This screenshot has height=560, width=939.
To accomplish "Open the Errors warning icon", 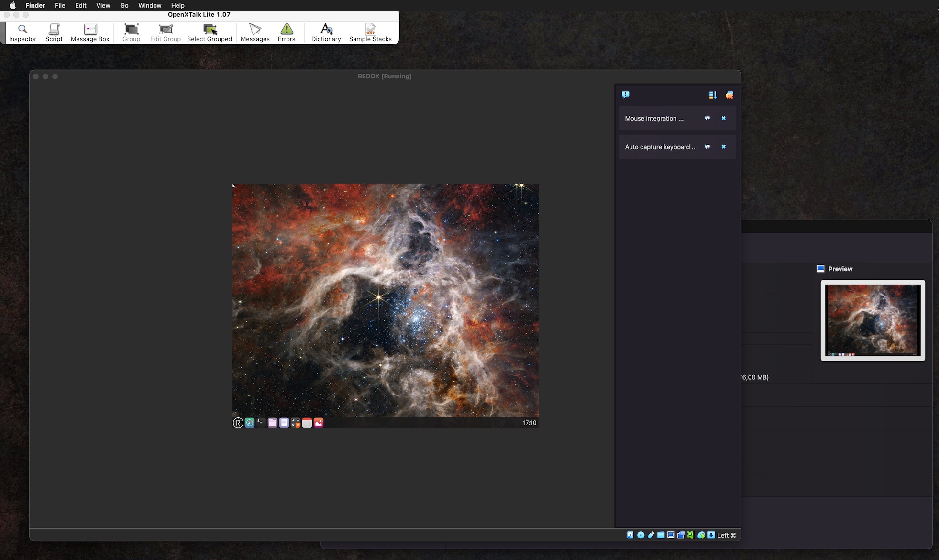I will pos(287,33).
